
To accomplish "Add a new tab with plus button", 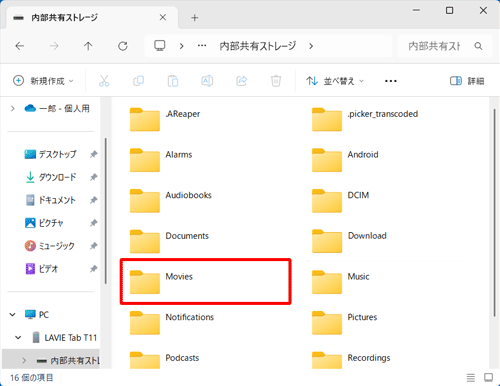I will 195,18.
